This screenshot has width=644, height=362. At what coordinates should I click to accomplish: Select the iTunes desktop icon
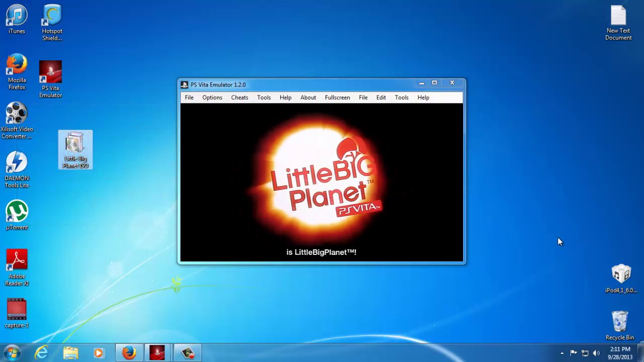tap(17, 20)
